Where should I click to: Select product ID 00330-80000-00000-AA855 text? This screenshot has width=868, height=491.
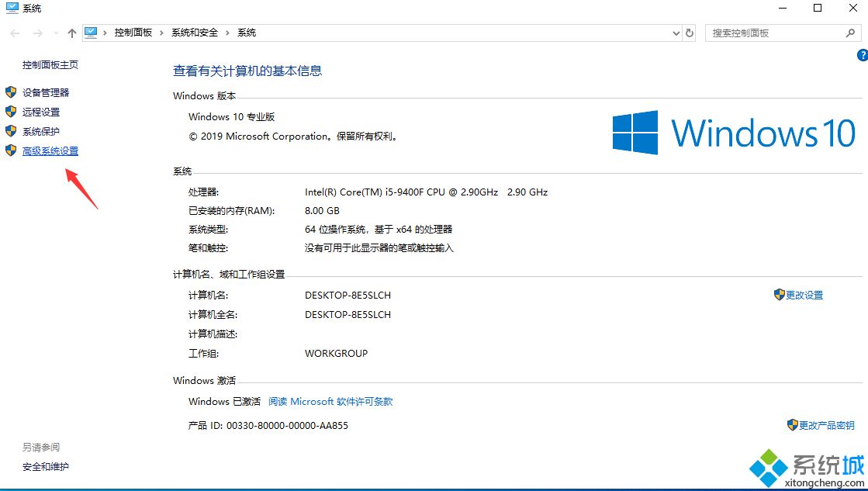[287, 426]
